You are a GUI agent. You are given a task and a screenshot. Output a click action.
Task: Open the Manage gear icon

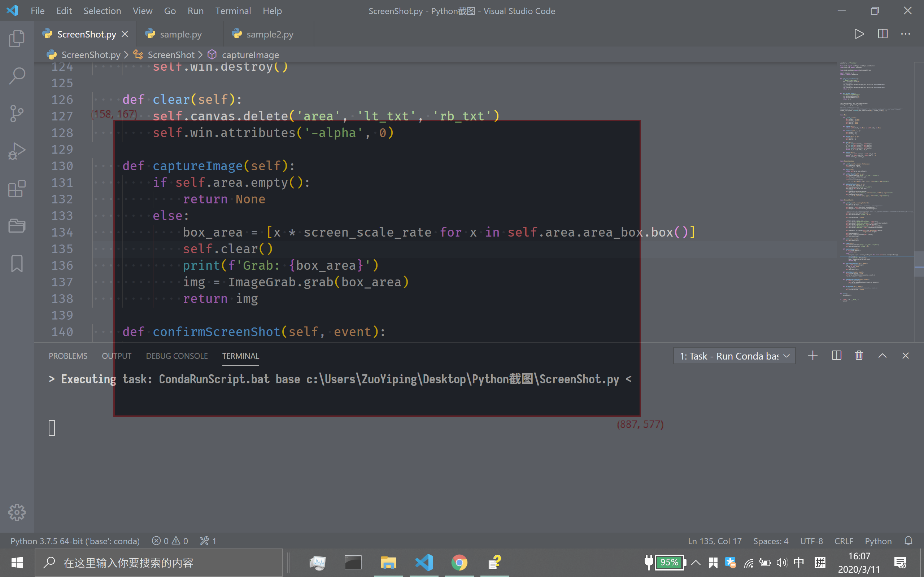(x=17, y=512)
